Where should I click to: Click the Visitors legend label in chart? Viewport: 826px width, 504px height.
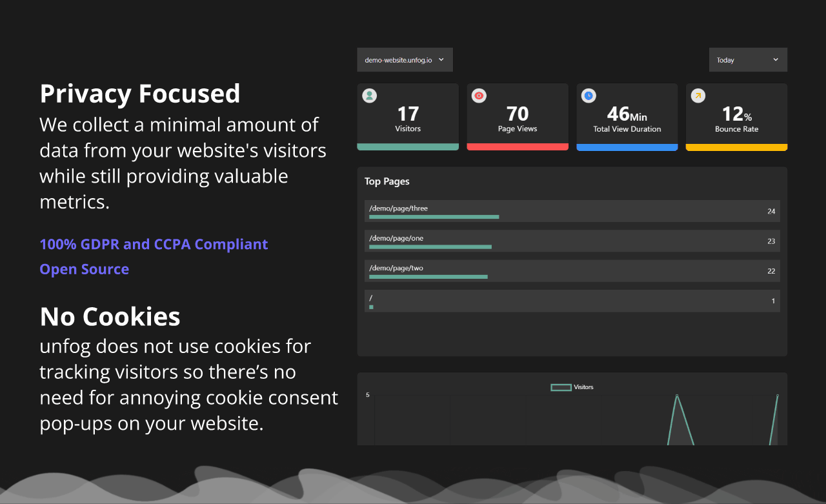(x=583, y=387)
